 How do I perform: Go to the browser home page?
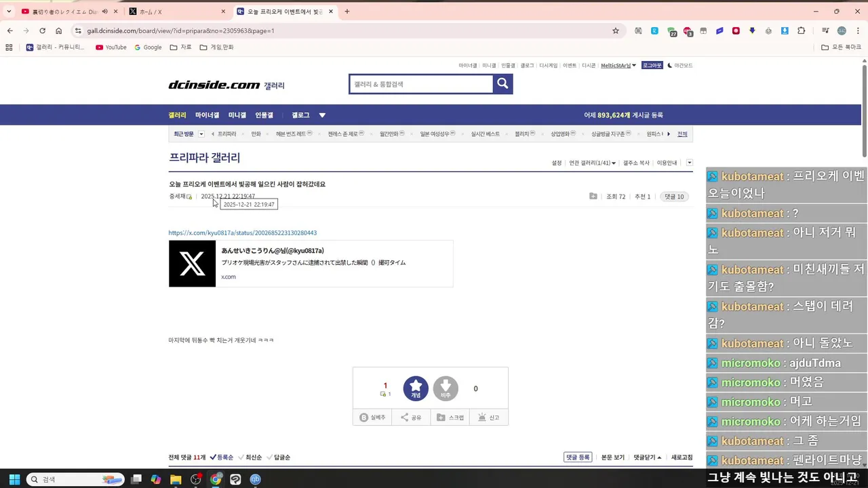59,30
